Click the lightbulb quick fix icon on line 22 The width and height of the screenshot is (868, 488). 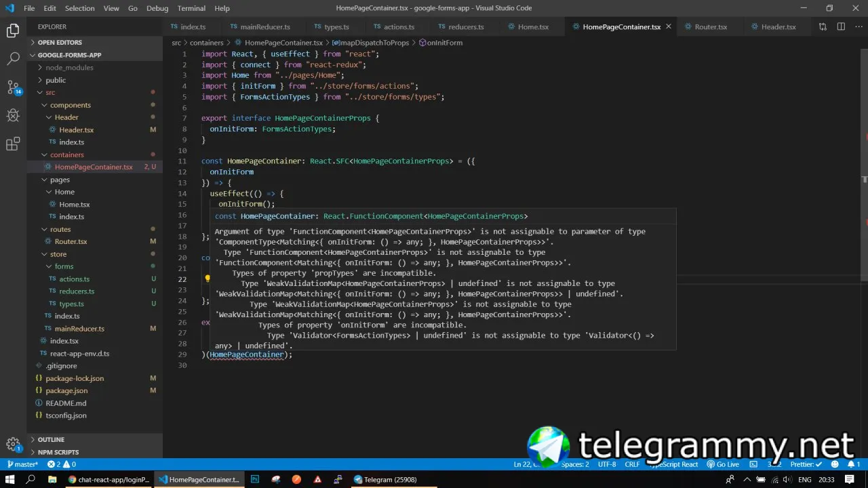[208, 279]
